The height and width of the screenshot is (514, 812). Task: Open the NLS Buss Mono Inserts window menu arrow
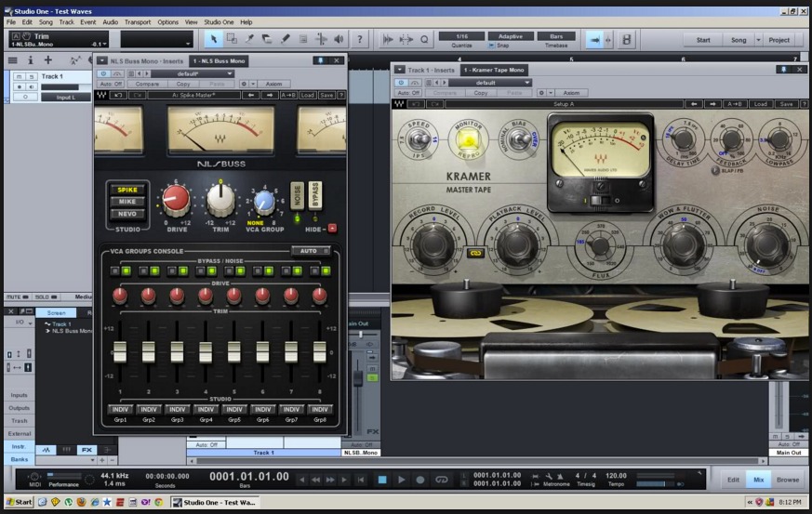click(x=102, y=60)
